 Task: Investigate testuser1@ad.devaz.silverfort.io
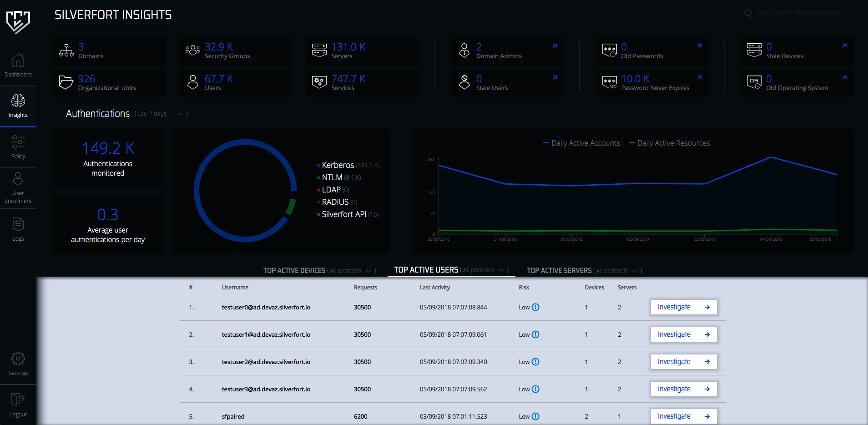pos(684,334)
